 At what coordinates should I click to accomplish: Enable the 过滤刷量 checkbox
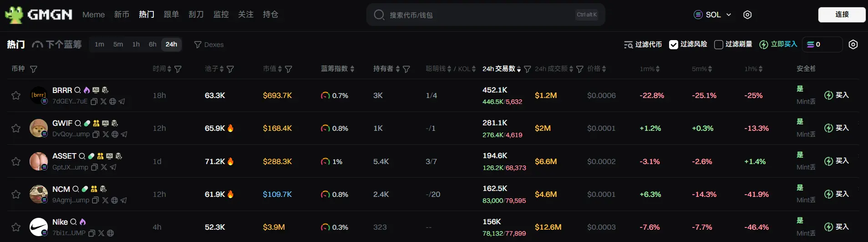(719, 45)
